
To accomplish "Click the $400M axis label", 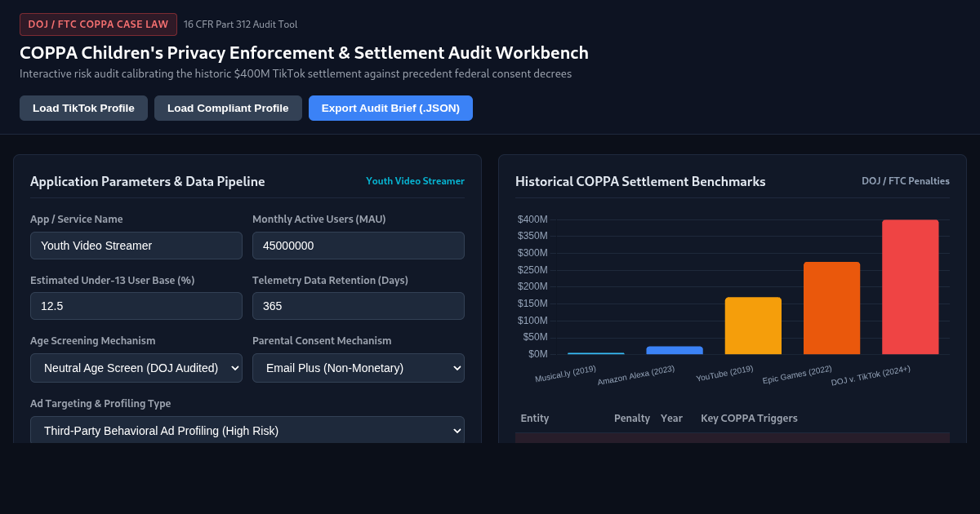I will tap(532, 219).
